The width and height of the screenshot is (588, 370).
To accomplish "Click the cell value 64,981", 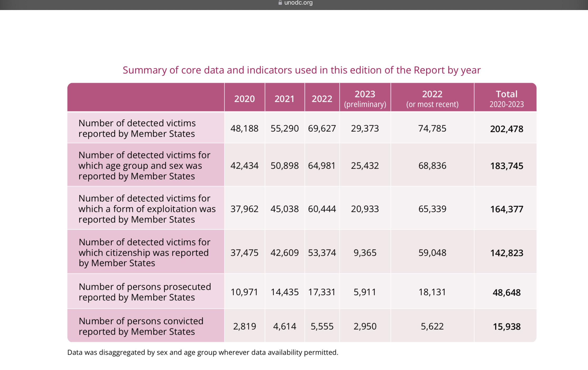I will (322, 166).
